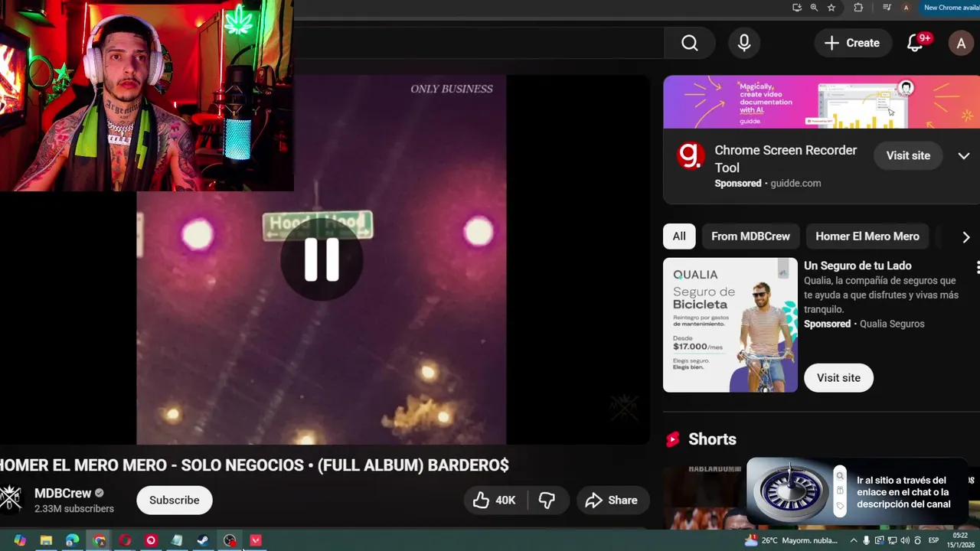Open the Chrome media controls icon
This screenshot has width=980, height=551.
pos(887,8)
